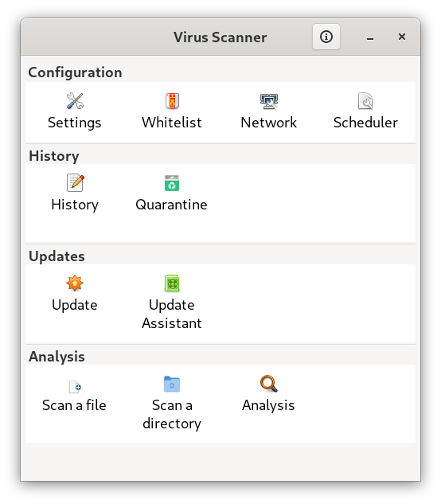Image resolution: width=441 pixels, height=504 pixels.
Task: Click the bold History section heading
Action: (x=53, y=156)
